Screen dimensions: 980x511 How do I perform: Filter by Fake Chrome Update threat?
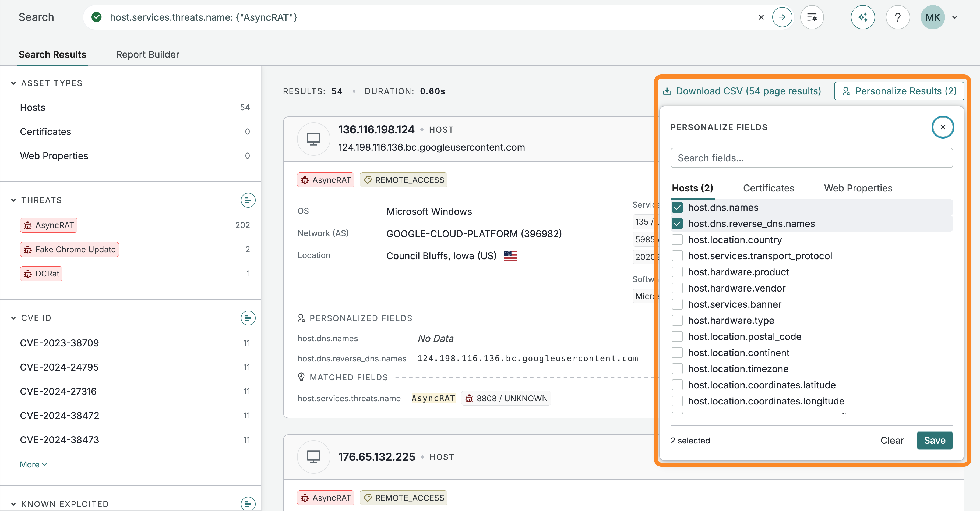[x=69, y=249]
